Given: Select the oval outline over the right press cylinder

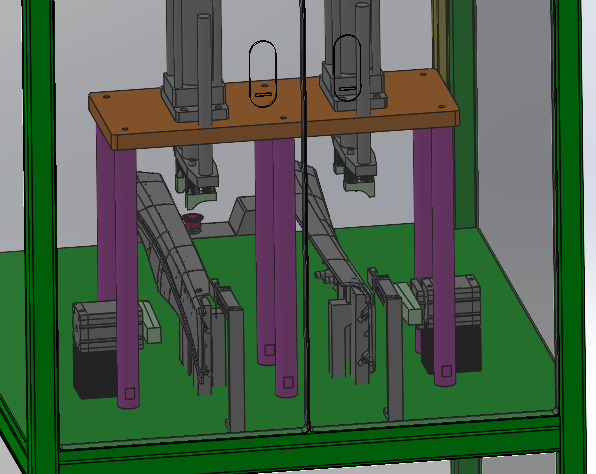Looking at the screenshot, I should (x=347, y=68).
